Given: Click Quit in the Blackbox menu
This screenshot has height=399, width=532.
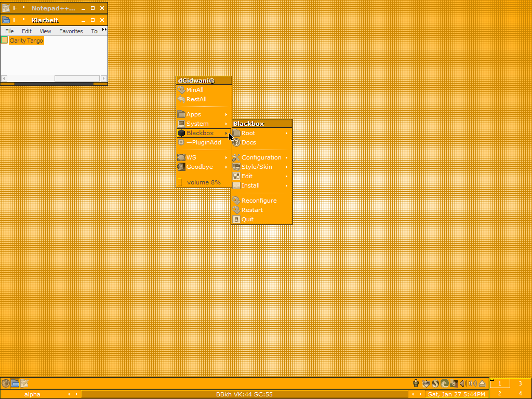Looking at the screenshot, I should [261, 219].
